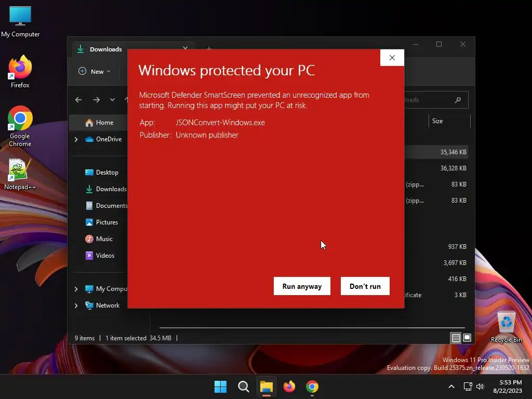Open Downloads folder in sidebar
This screenshot has height=399, width=532.
(x=105, y=189)
